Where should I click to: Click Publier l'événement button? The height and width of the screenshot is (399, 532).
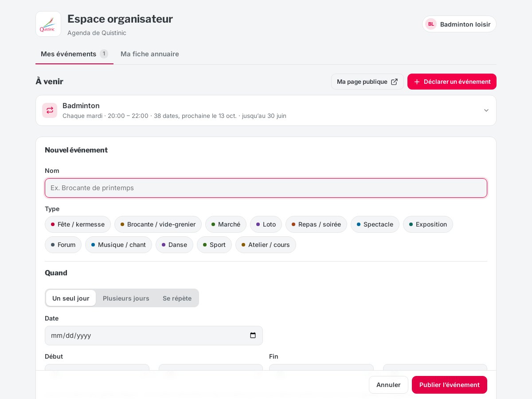450,385
